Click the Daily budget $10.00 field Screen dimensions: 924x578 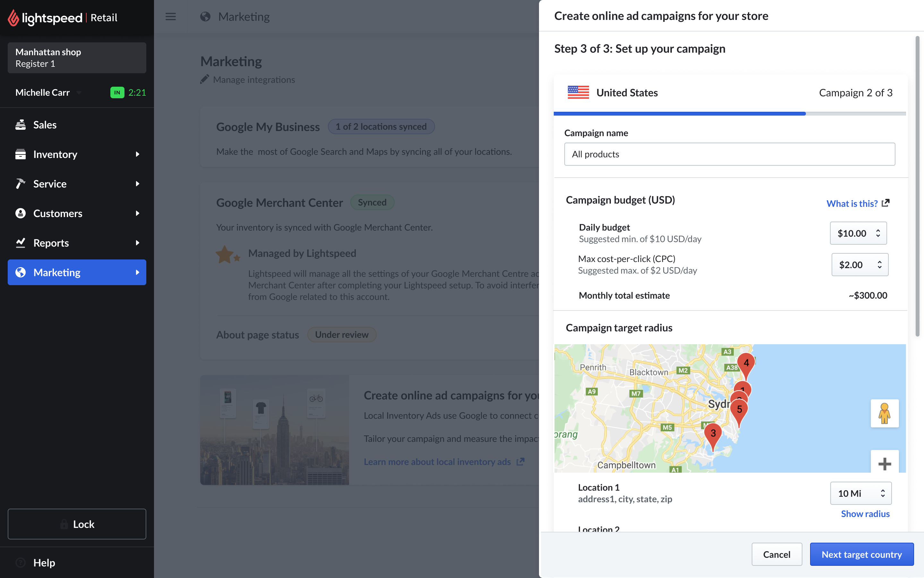(x=858, y=233)
